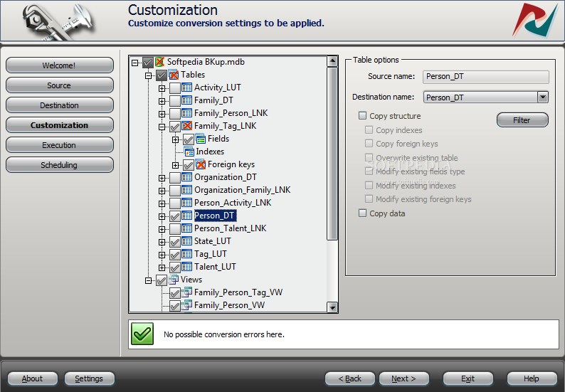Expand the Foreign keys node
Image resolution: width=565 pixels, height=392 pixels.
(x=176, y=165)
